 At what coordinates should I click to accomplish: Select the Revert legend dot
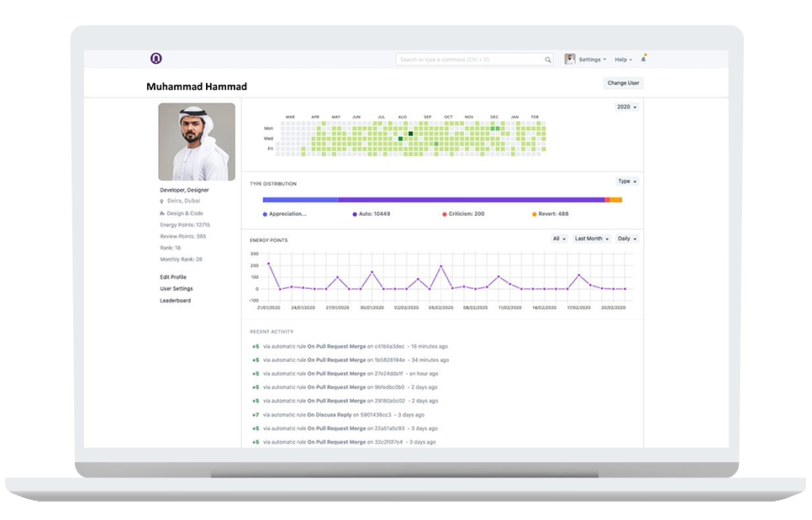tap(533, 214)
